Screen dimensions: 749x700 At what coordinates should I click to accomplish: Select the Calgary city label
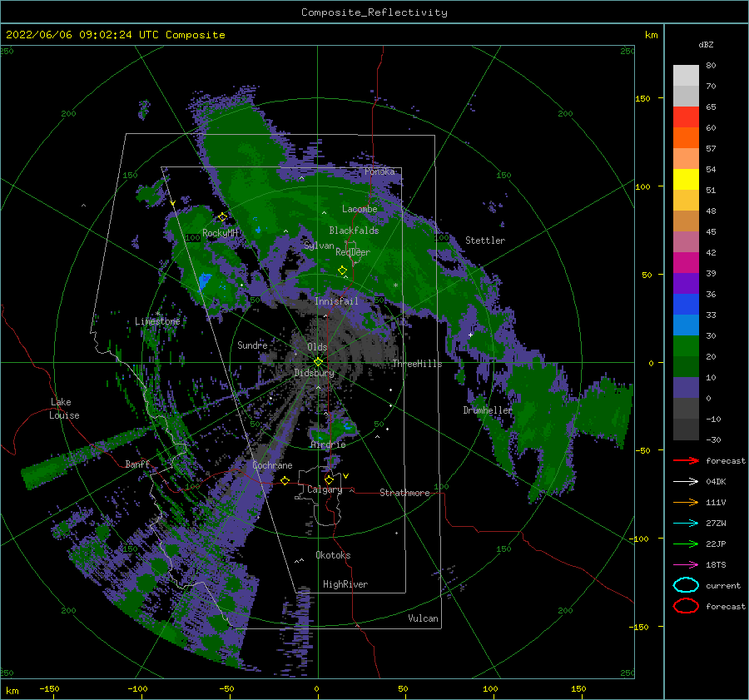325,489
